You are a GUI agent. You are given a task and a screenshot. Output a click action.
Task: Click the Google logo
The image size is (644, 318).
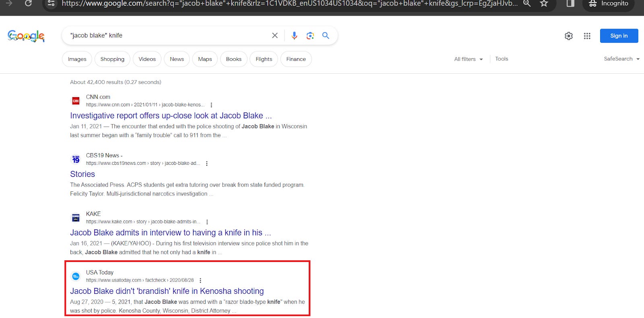[x=26, y=36]
